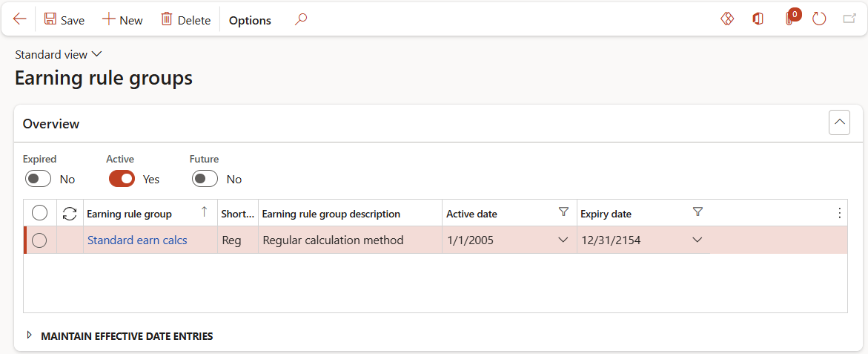Open the Active date 1/1/2005 dropdown arrow

(x=563, y=240)
